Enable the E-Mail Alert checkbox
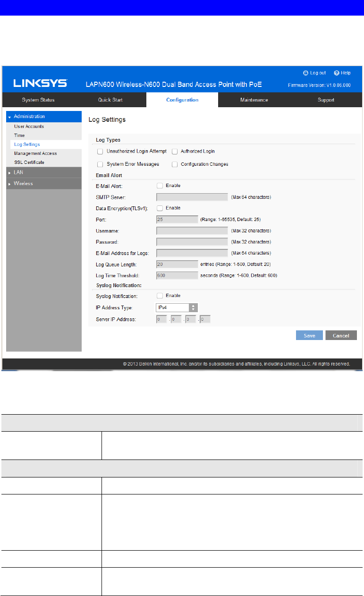Screen dimensions: 364x596 160,186
